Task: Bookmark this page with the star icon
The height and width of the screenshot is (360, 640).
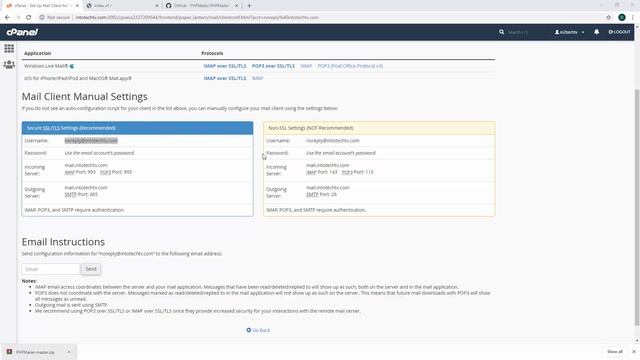Action: (x=609, y=18)
